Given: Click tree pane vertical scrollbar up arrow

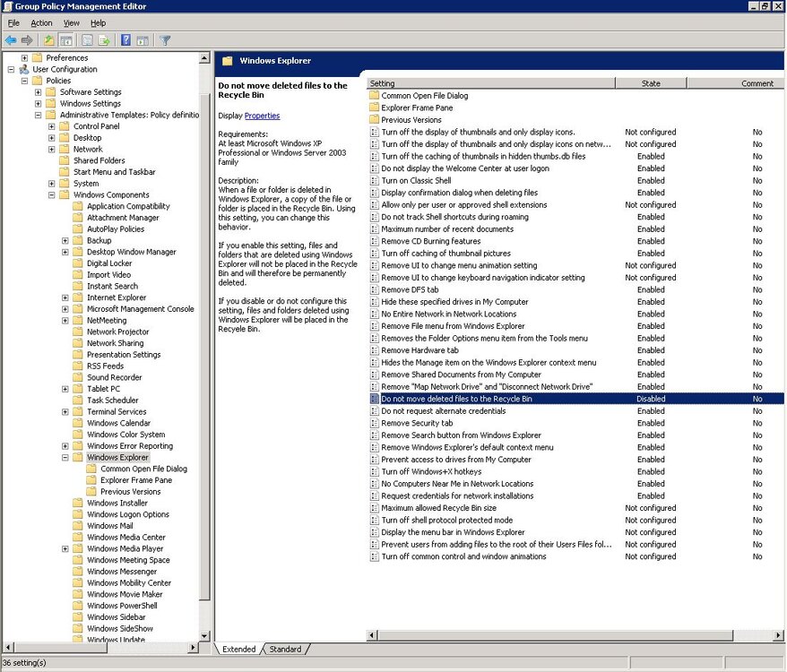Looking at the screenshot, I should tap(204, 57).
